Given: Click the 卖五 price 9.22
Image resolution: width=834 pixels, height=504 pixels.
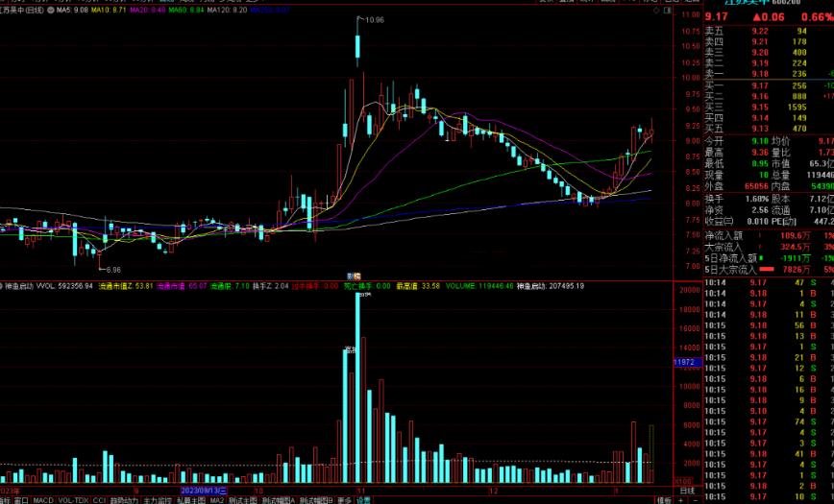Looking at the screenshot, I should click(759, 32).
